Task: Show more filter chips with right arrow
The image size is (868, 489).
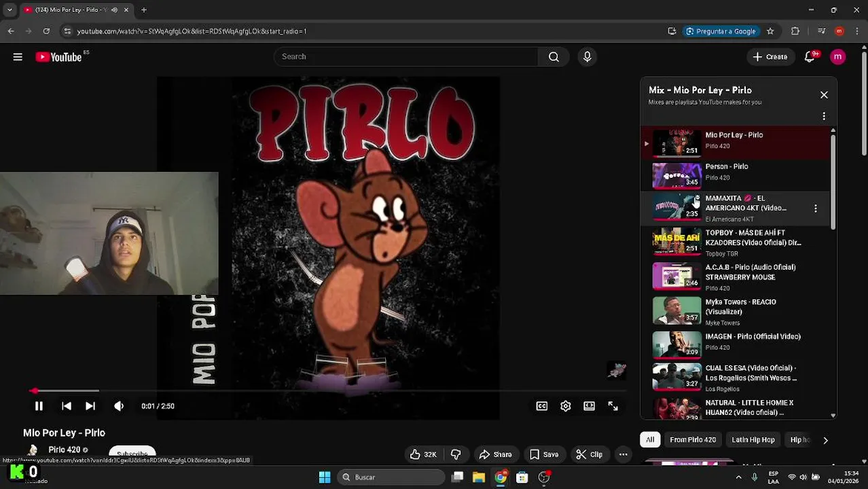Action: (825, 440)
